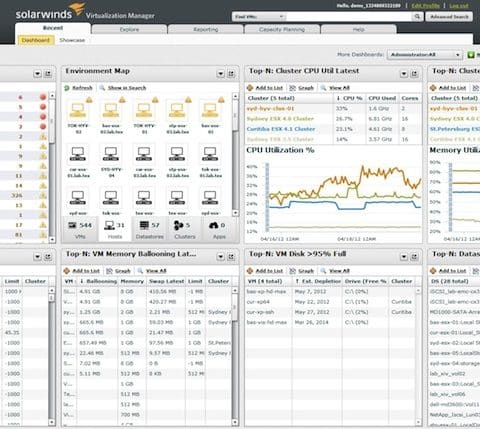Open Advanced Search
The image size is (480, 429).
click(449, 17)
